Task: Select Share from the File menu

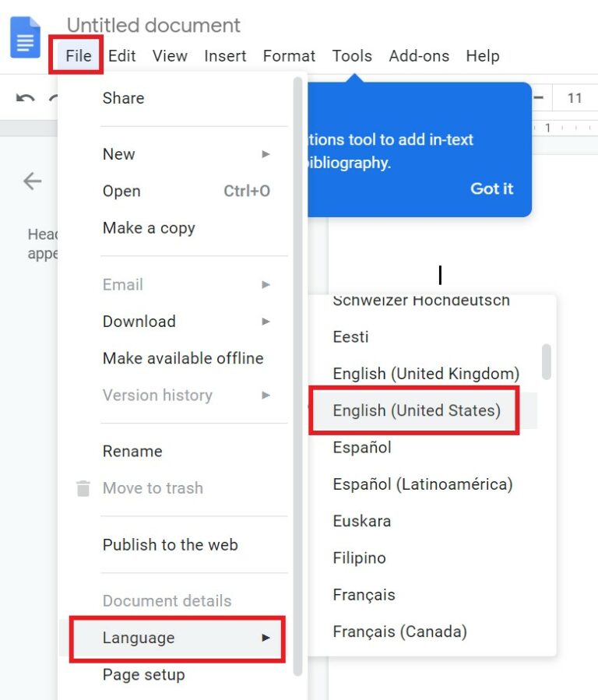Action: [x=122, y=98]
